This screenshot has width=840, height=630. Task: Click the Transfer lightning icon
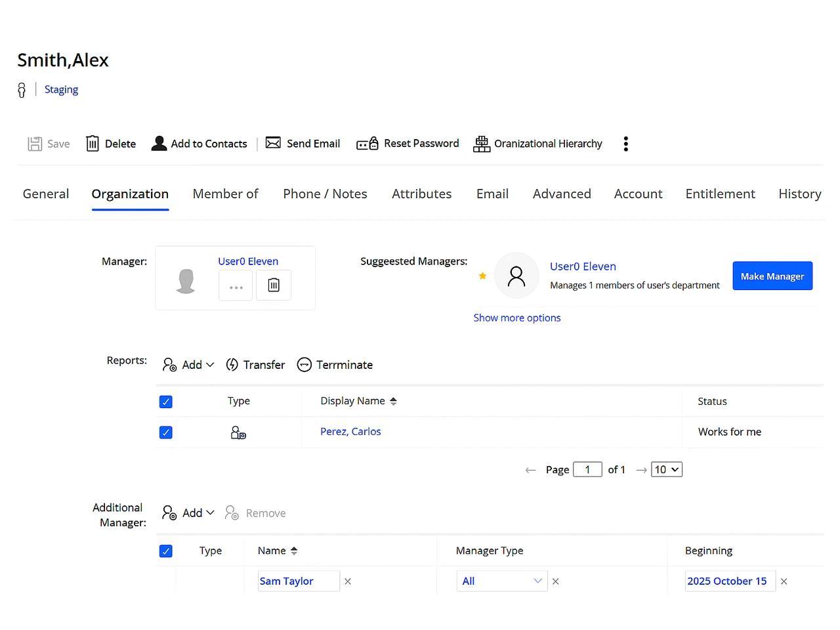232,365
